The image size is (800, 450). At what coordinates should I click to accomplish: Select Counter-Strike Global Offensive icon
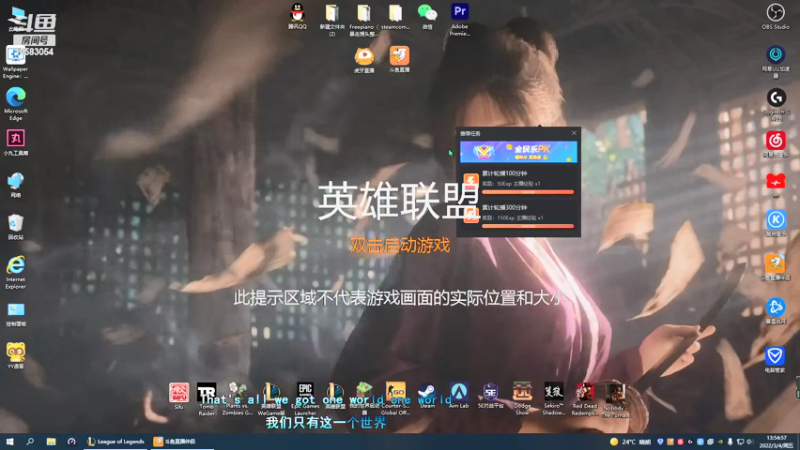(395, 399)
